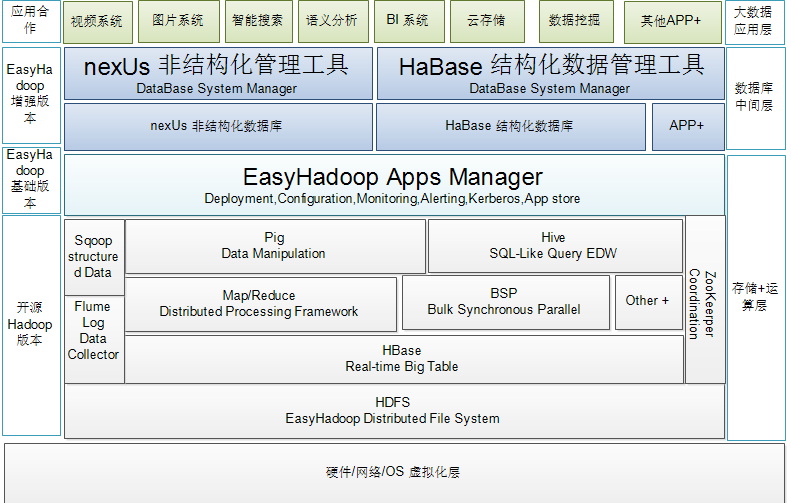Select the Other + box

coord(649,302)
